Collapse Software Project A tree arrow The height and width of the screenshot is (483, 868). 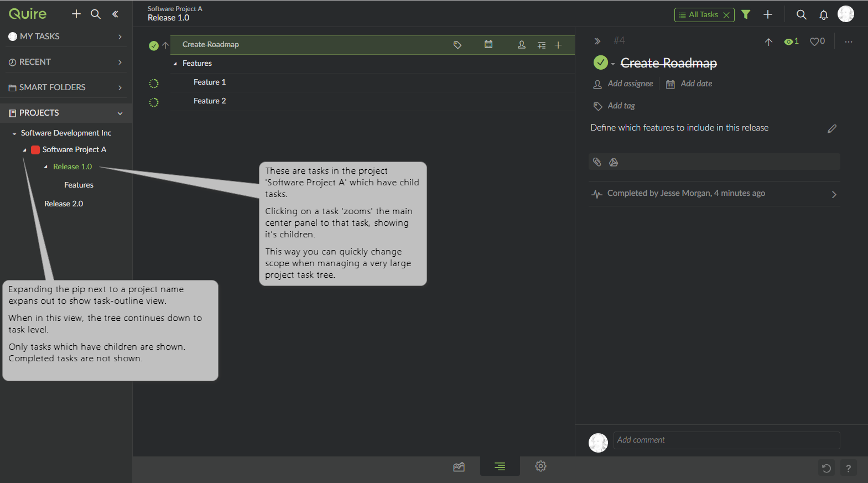24,150
